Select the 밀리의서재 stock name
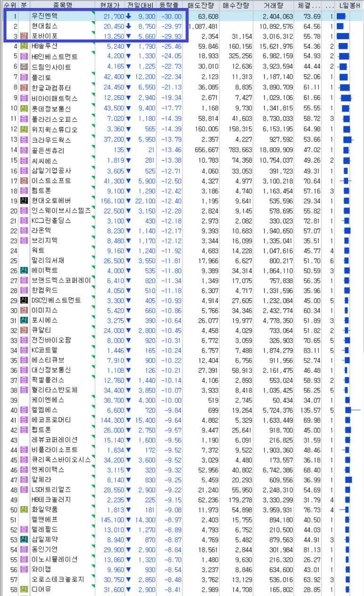364x596 pixels. point(48,261)
